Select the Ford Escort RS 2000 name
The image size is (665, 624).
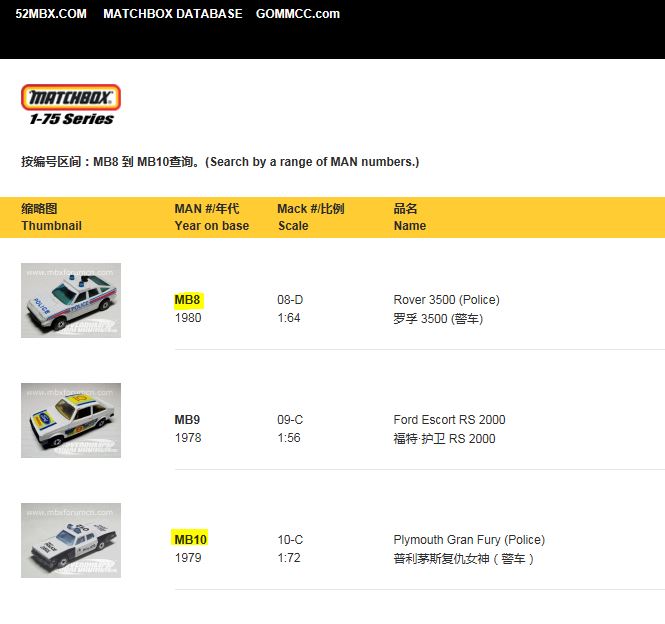point(449,420)
